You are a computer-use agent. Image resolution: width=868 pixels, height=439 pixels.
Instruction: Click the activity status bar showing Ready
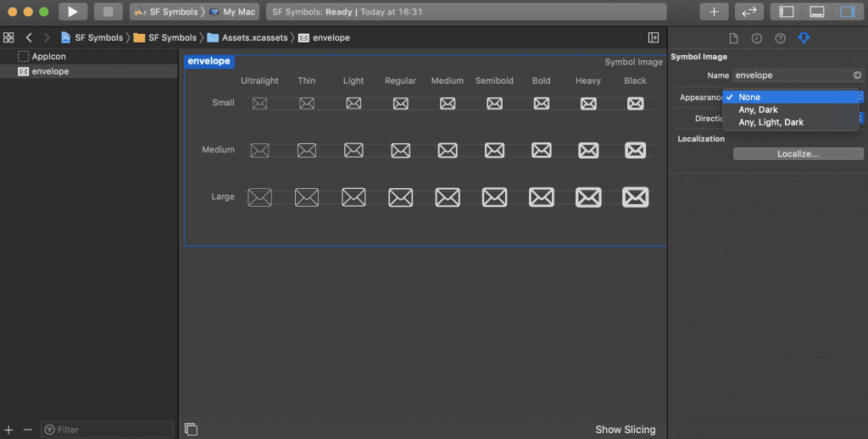466,12
